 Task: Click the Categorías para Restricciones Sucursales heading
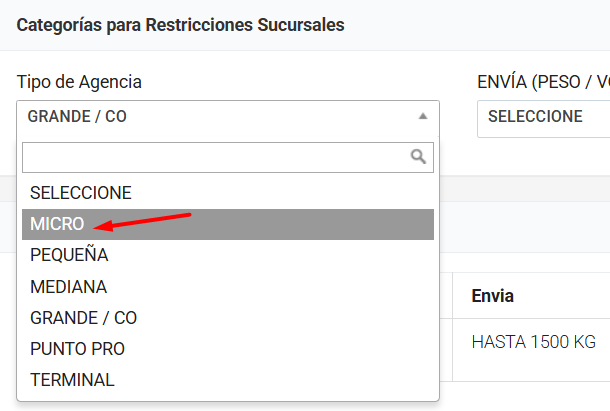181,25
